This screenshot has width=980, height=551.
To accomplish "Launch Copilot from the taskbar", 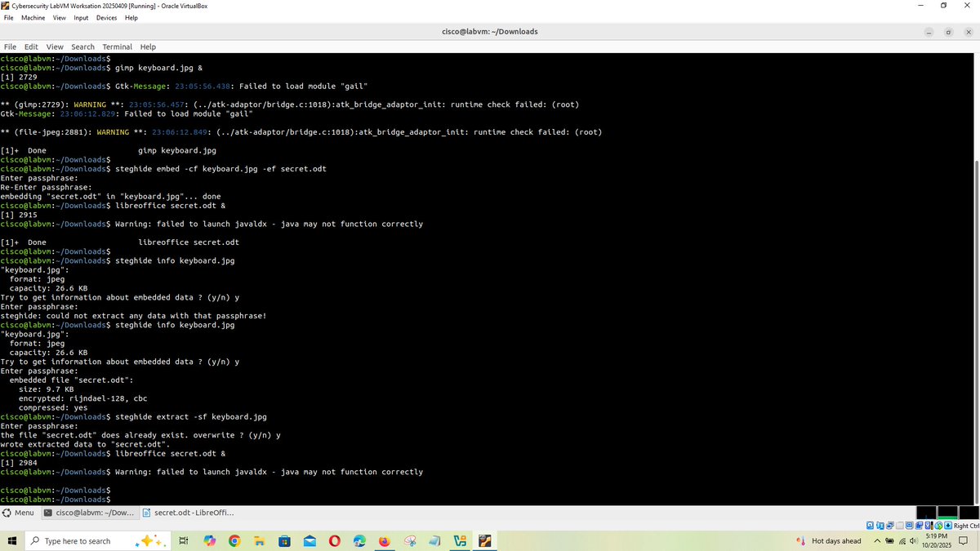I will [x=209, y=540].
